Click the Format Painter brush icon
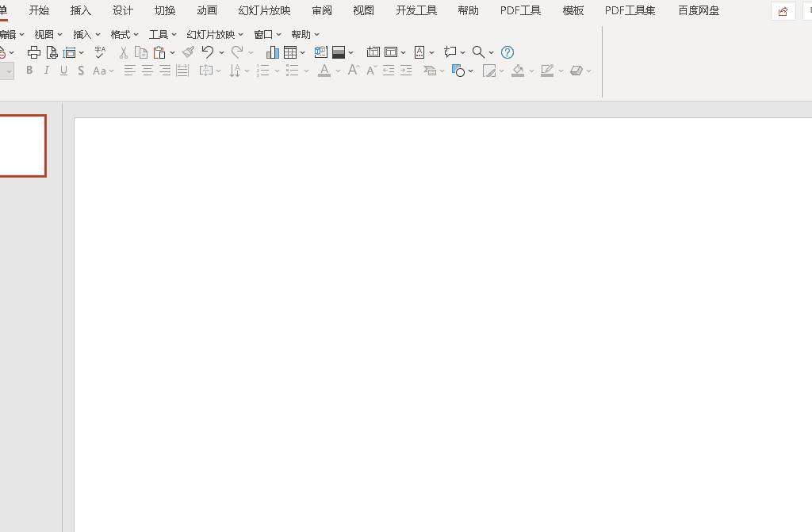This screenshot has width=812, height=532. (x=188, y=52)
